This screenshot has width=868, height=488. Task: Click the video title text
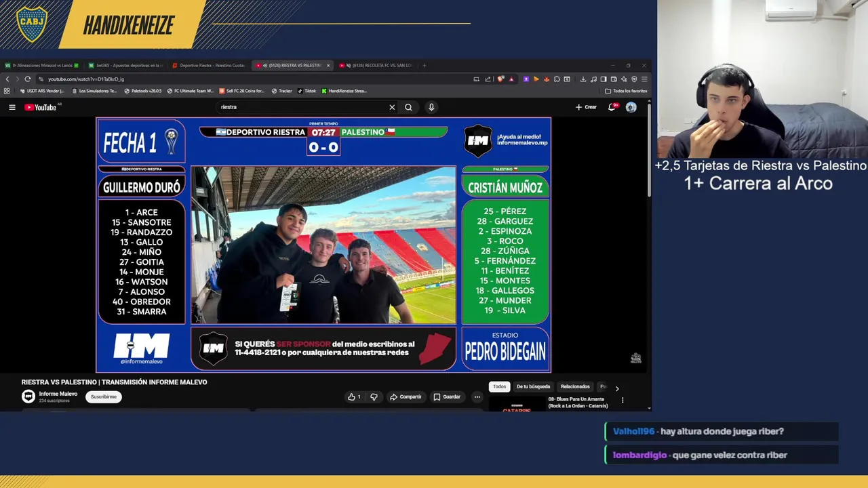pyautogui.click(x=114, y=382)
